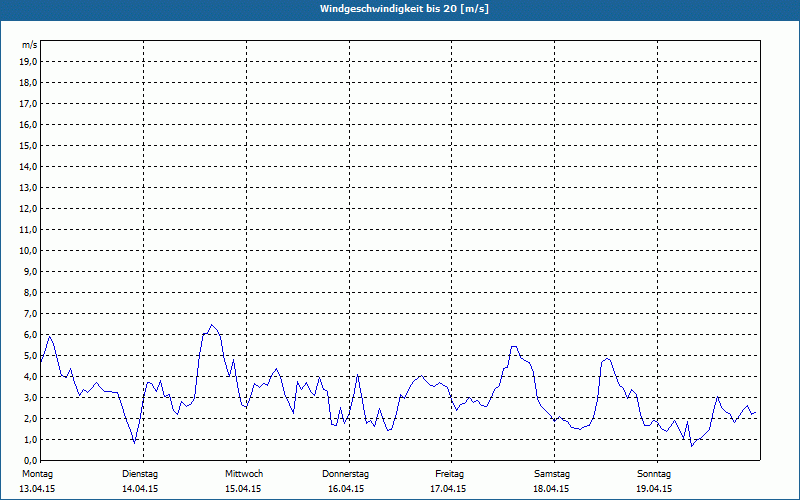Click the highest wind peak on Tuesday afternoon

[212, 324]
